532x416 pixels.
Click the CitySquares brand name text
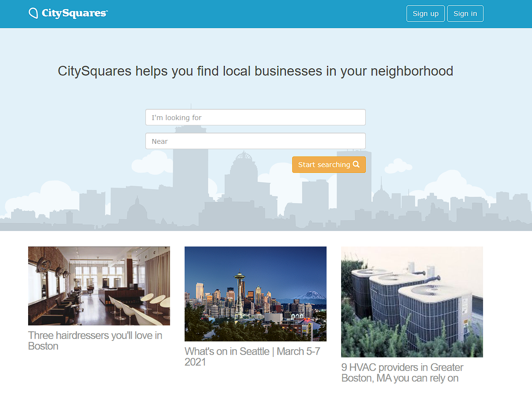[75, 13]
